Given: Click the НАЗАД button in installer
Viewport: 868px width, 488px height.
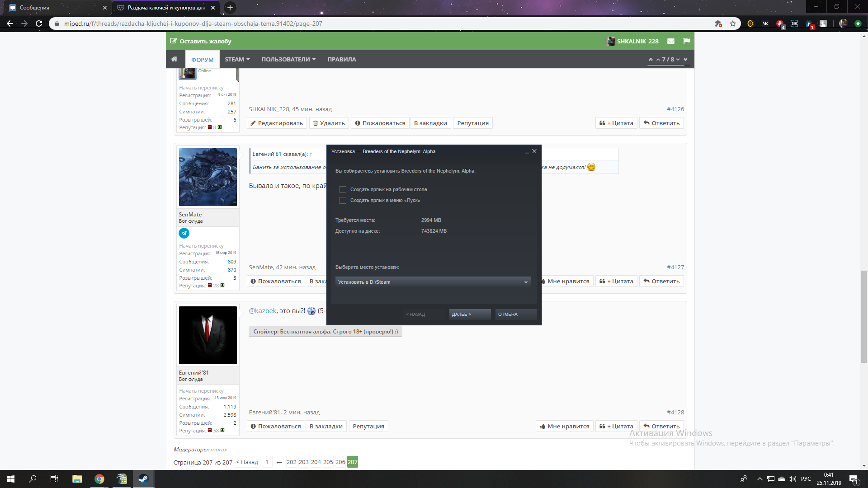Looking at the screenshot, I should pyautogui.click(x=424, y=314).
